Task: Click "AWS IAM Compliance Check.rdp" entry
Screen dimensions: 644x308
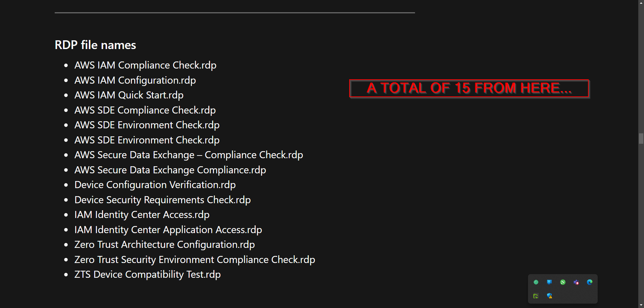Action: [x=145, y=65]
